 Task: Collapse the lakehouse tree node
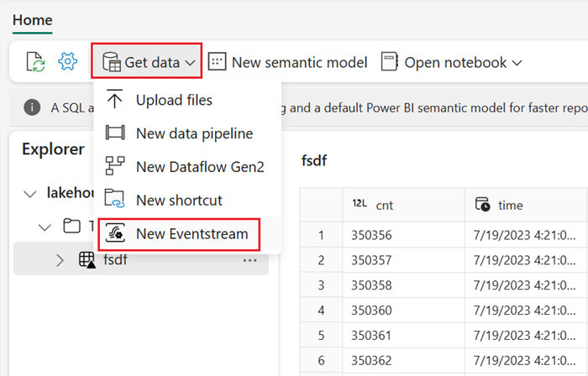(31, 193)
